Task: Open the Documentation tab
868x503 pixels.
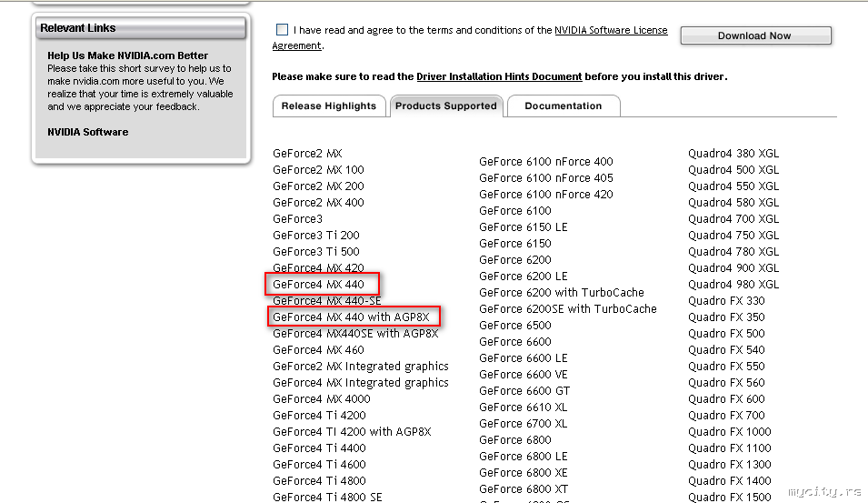Action: pyautogui.click(x=563, y=106)
